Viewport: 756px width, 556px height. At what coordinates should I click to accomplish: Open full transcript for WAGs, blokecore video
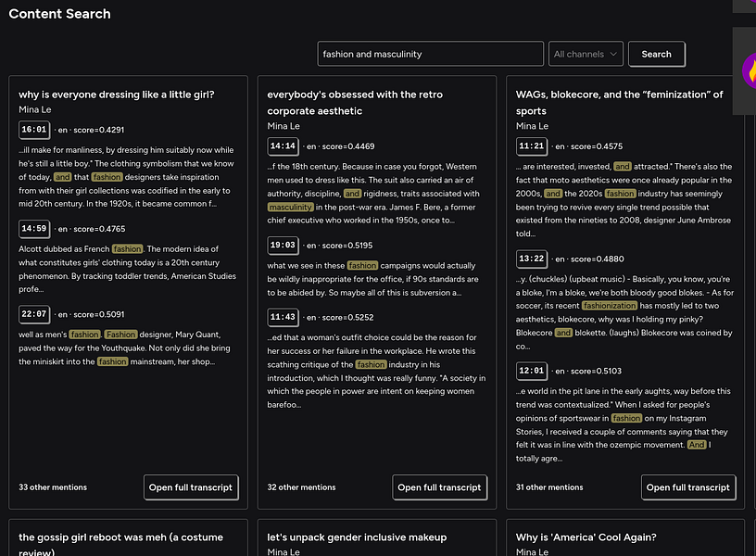[688, 487]
